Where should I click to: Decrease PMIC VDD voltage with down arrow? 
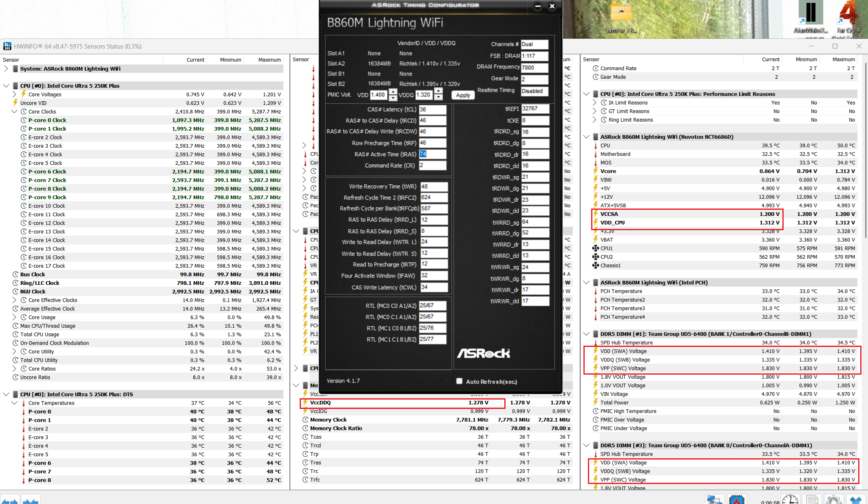coord(393,98)
